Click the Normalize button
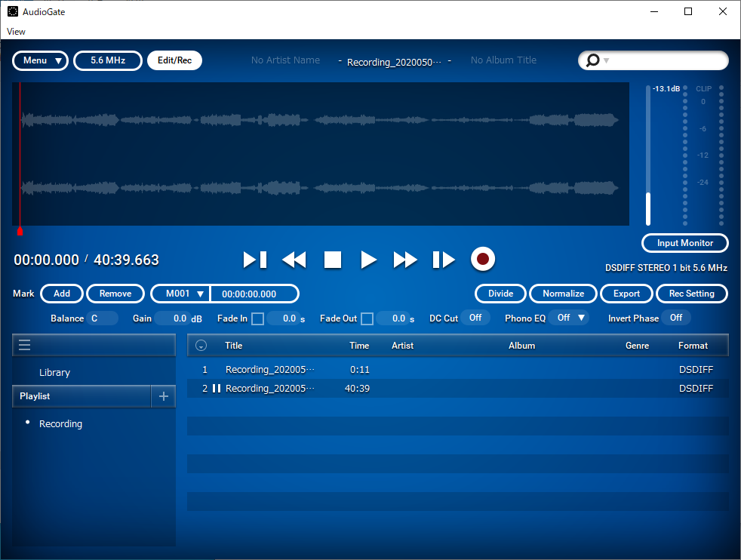The height and width of the screenshot is (560, 741). click(564, 294)
